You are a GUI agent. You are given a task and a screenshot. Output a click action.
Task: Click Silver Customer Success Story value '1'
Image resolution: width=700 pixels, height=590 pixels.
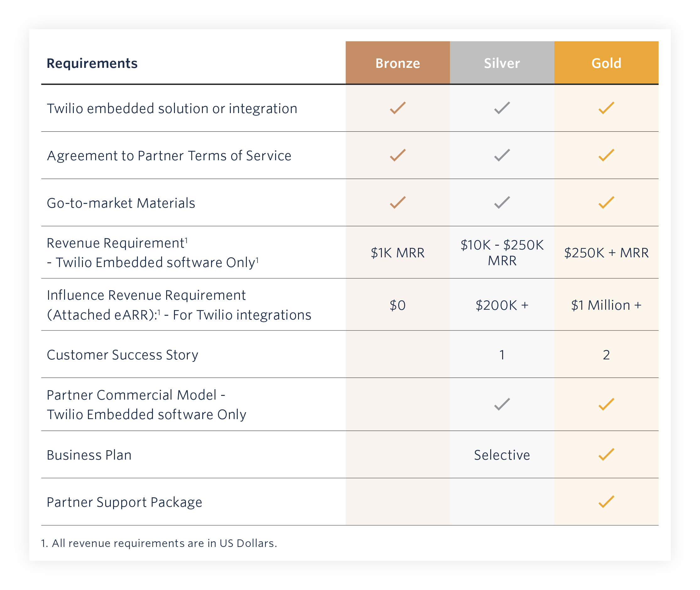coord(502,355)
